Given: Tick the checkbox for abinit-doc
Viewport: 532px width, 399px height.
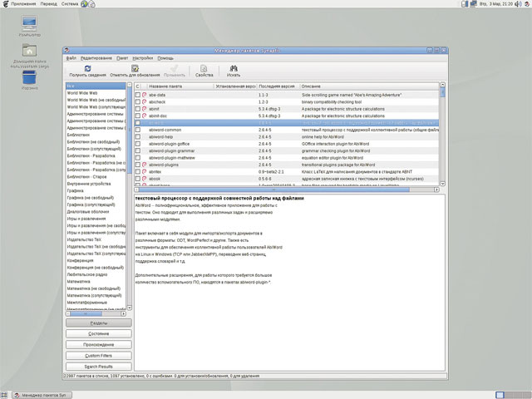Looking at the screenshot, I should (x=138, y=116).
